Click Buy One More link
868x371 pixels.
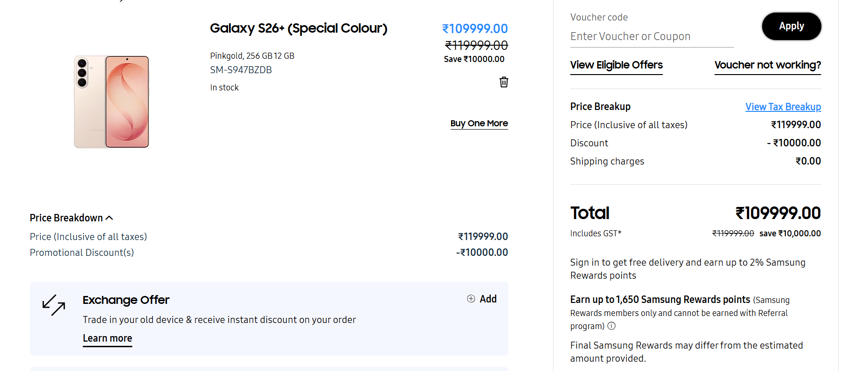pos(479,124)
